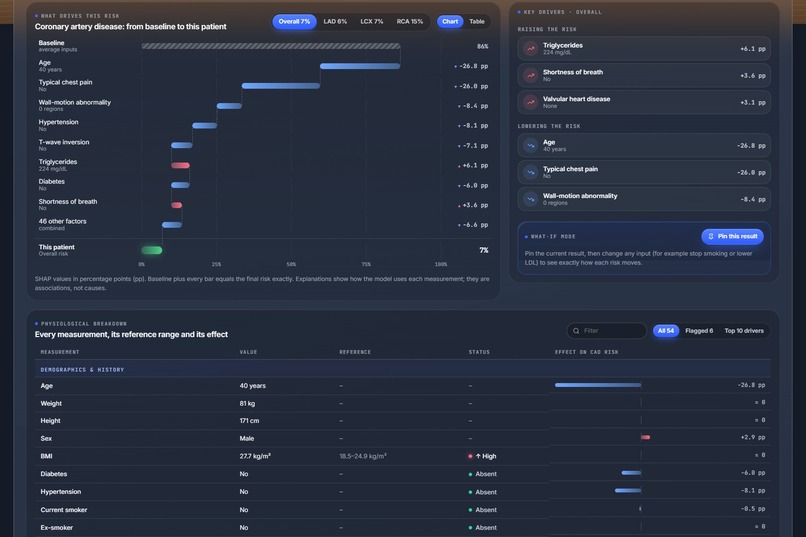Switch to Table view
This screenshot has height=537, width=806.
point(477,22)
